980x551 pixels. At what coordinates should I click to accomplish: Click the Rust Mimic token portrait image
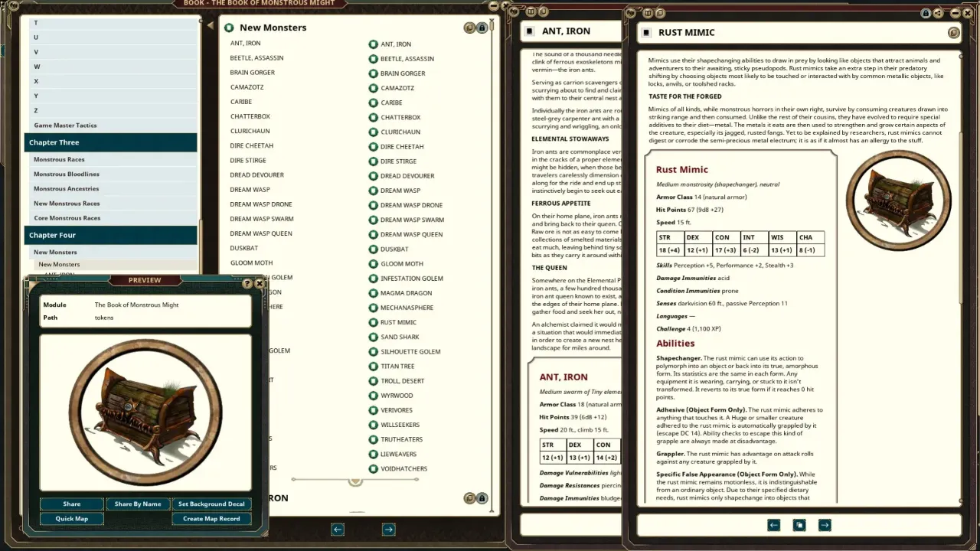click(x=898, y=201)
